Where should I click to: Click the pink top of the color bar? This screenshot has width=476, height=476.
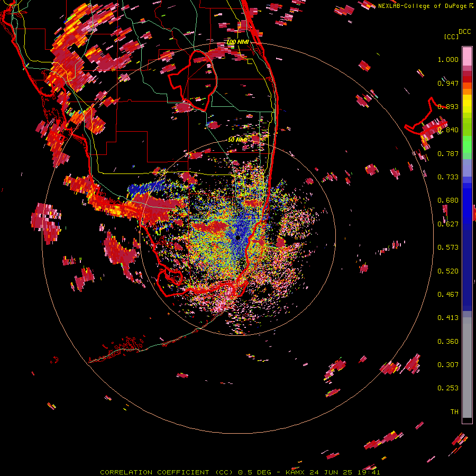coord(467,56)
